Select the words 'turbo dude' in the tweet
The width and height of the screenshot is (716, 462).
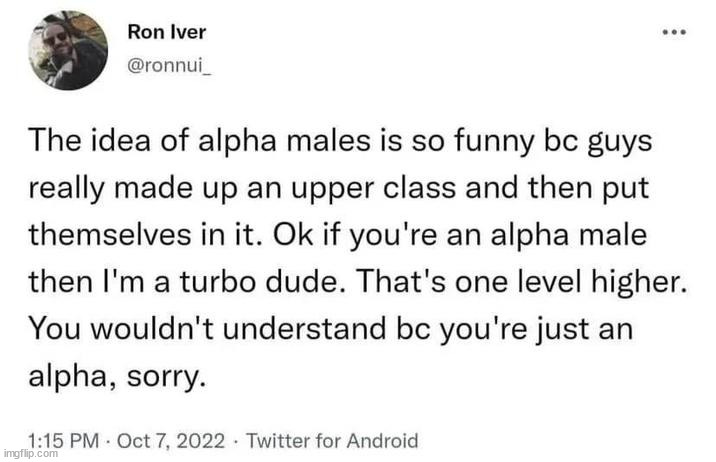tap(259, 282)
